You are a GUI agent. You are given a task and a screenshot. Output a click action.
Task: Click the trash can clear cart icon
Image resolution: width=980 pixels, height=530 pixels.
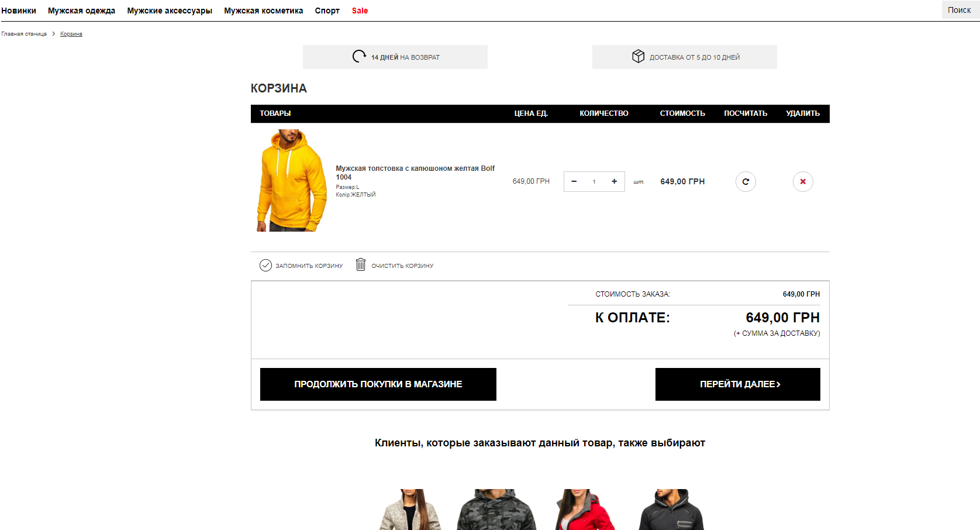click(x=361, y=265)
